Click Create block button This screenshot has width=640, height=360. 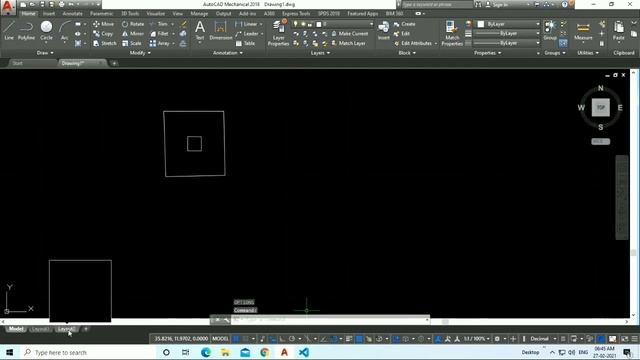tap(404, 24)
